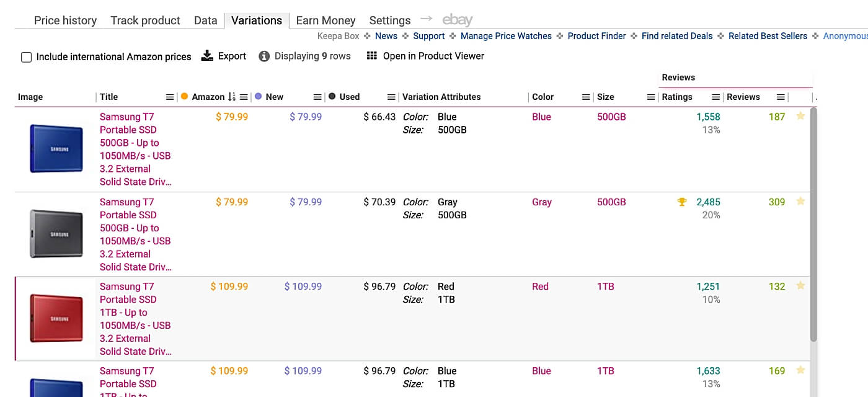
Task: Open Related Best Sellers link
Action: pyautogui.click(x=768, y=36)
